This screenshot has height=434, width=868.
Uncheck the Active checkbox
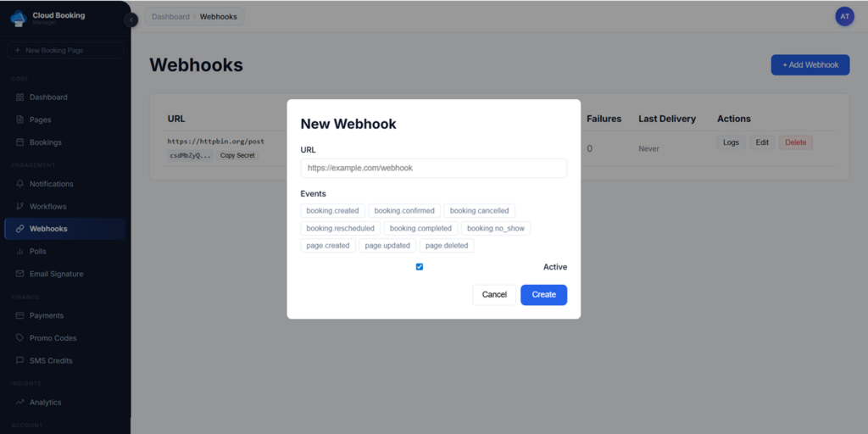click(x=420, y=267)
